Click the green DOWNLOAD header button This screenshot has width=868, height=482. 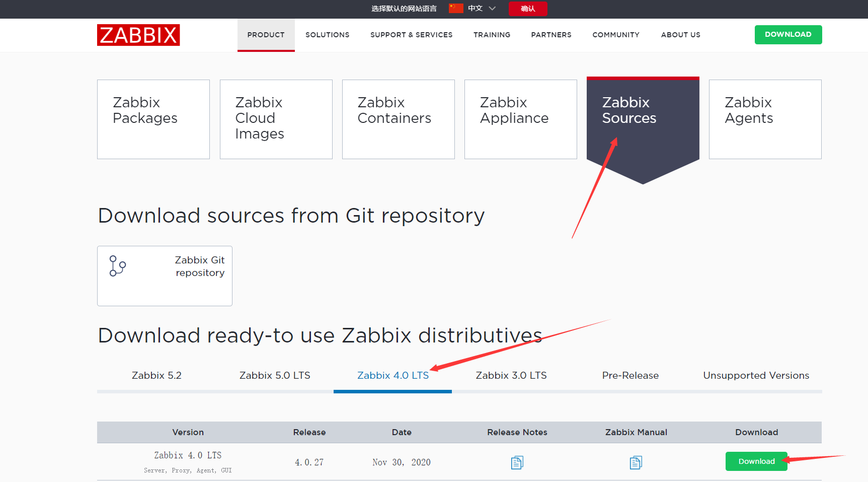(788, 35)
